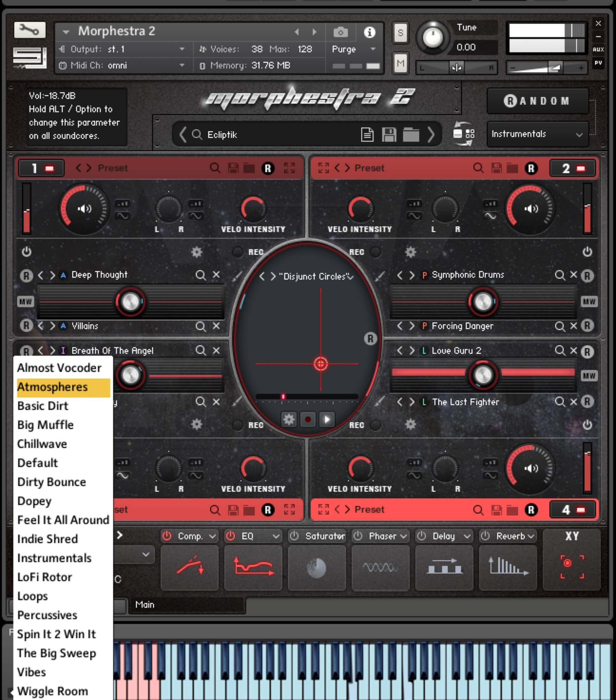Image resolution: width=616 pixels, height=700 pixels.
Task: Adjust the Love Guru 2 morph slider knob
Action: click(483, 375)
